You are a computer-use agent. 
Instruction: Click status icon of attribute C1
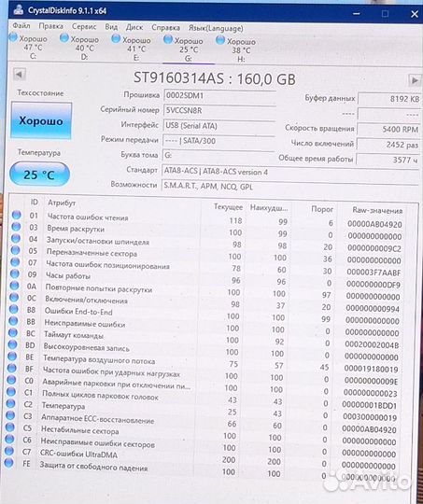click(x=11, y=391)
